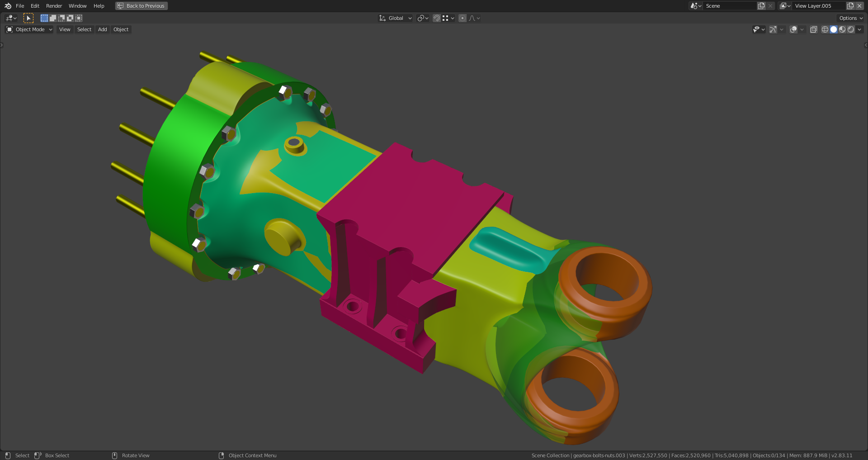868x460 pixels.
Task: Open the gizmos options arrow
Action: coord(782,29)
